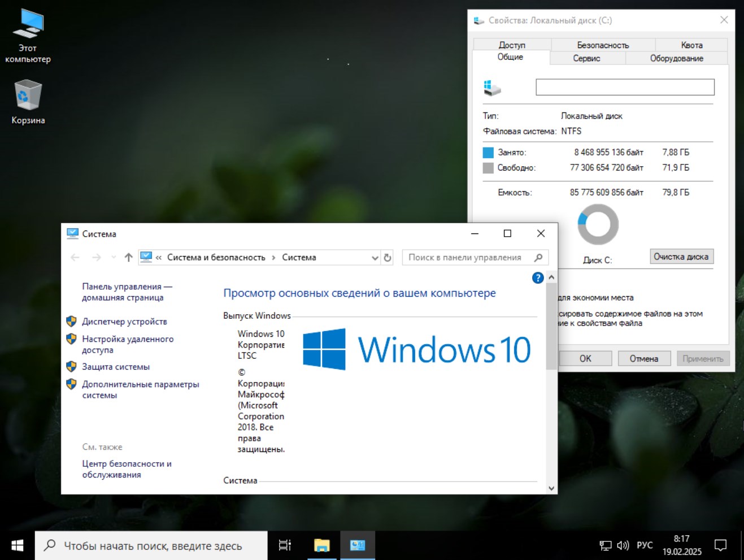Click the blue Help question mark icon
The image size is (744, 560).
(x=537, y=277)
